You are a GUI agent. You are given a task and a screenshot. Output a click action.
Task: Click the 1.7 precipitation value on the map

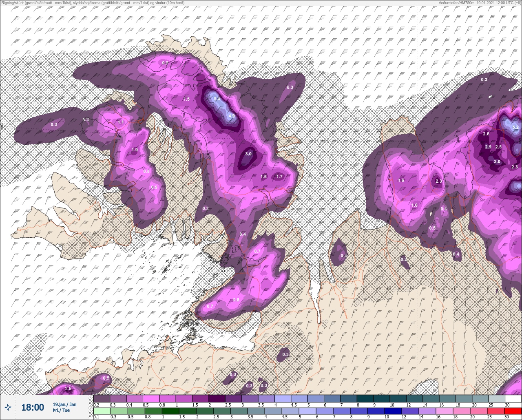tap(279, 177)
